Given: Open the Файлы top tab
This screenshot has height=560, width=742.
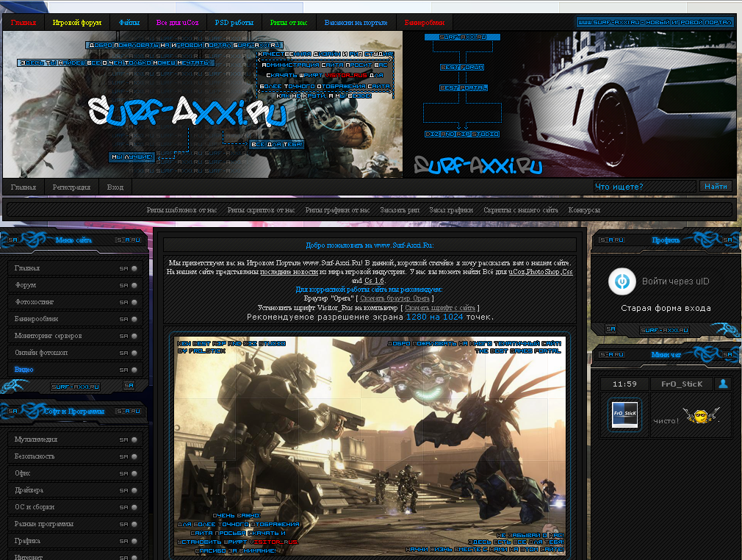Looking at the screenshot, I should coord(129,22).
